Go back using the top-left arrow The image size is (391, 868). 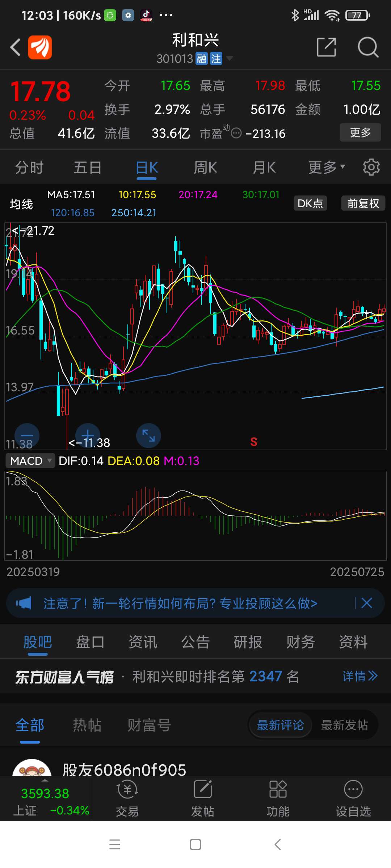[x=15, y=47]
